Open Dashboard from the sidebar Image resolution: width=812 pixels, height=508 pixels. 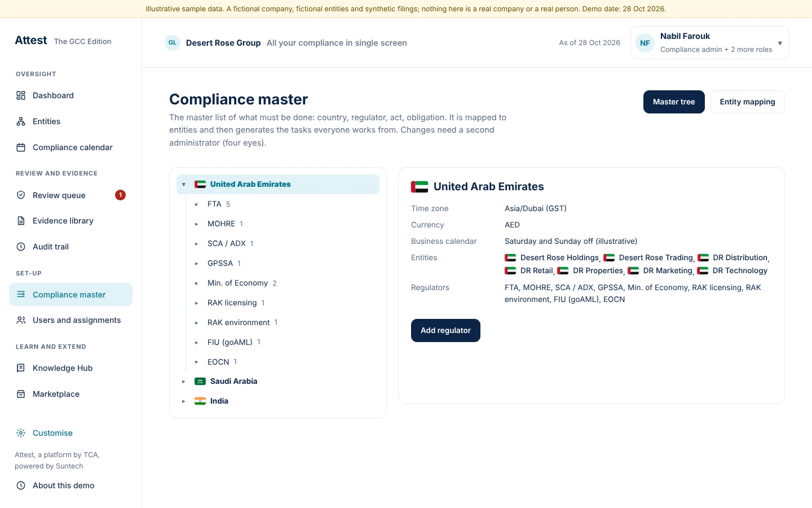(x=70, y=95)
